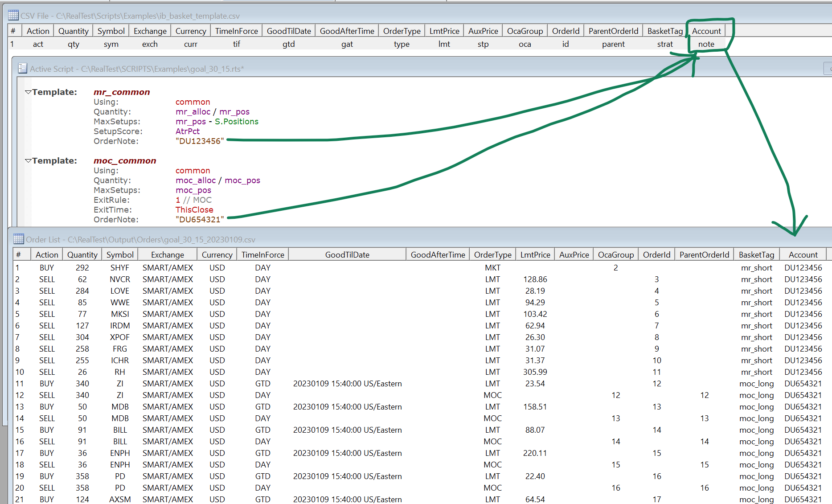Sort Order List by Symbol column header
The height and width of the screenshot is (504, 832).
120,255
